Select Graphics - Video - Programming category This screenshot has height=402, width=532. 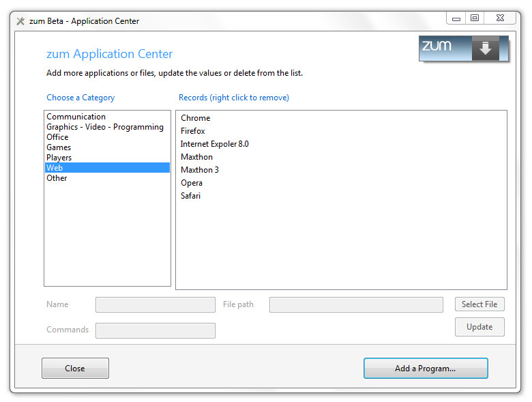[x=107, y=127]
